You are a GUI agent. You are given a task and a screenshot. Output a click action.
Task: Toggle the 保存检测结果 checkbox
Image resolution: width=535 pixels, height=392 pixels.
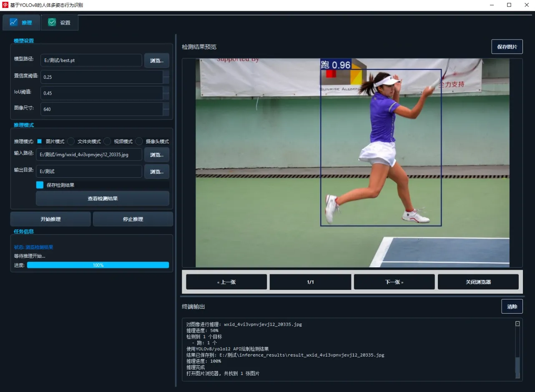pos(40,185)
